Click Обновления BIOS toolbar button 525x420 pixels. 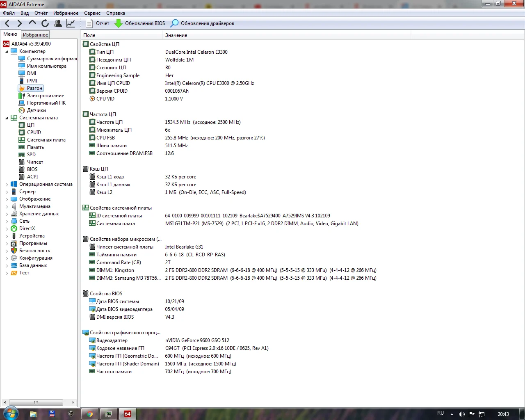[x=140, y=23]
